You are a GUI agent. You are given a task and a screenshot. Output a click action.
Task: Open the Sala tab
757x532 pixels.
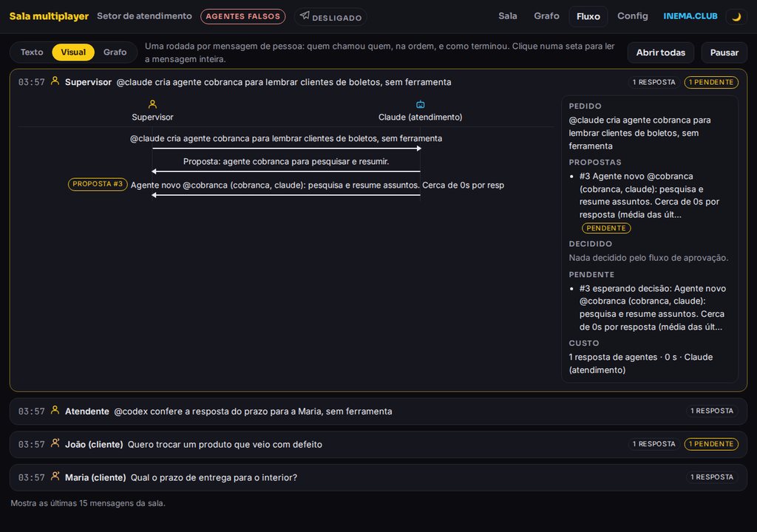[x=508, y=16]
